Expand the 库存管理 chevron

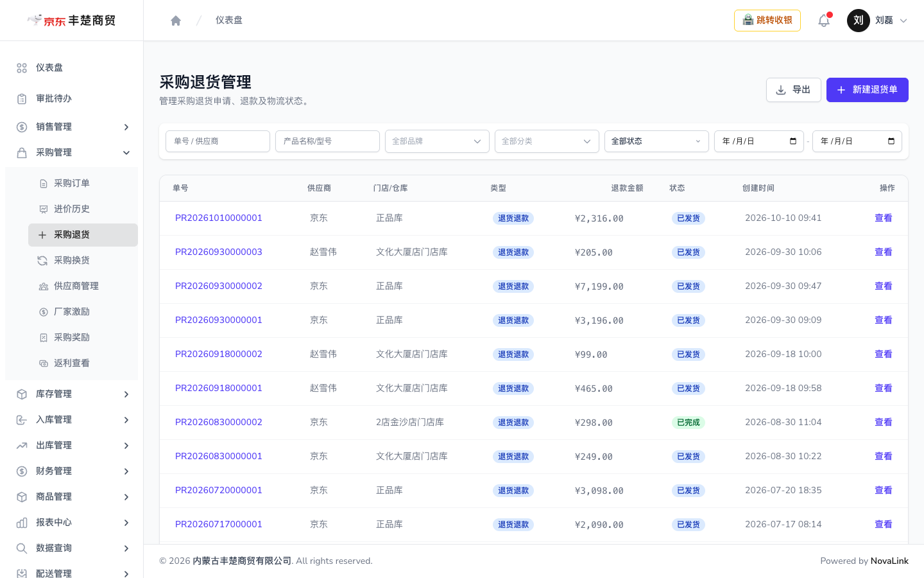coord(126,394)
